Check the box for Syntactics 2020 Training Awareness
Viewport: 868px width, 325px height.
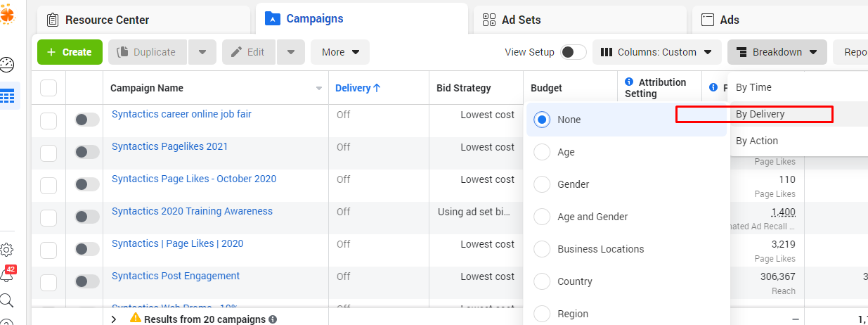(48, 217)
